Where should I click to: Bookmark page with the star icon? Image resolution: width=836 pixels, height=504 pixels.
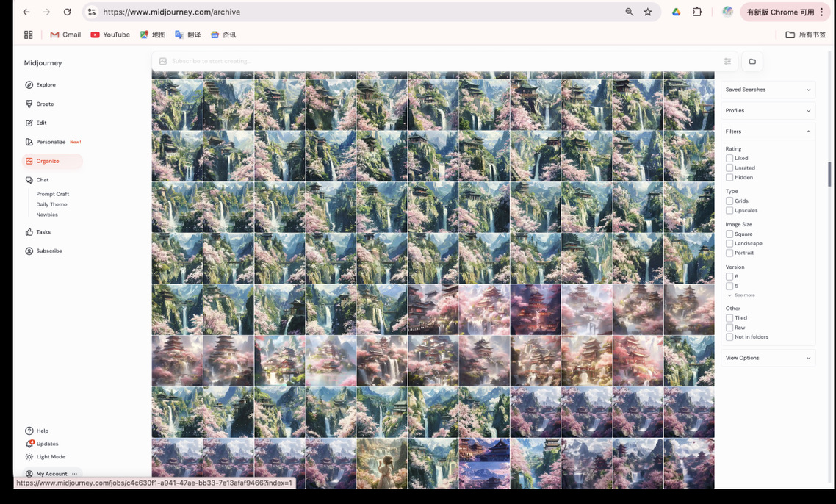pyautogui.click(x=648, y=12)
